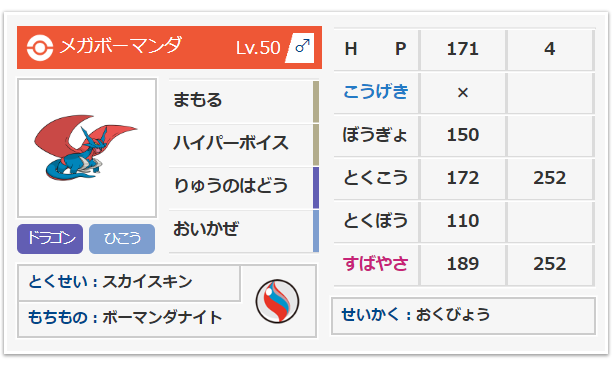This screenshot has width=615, height=366.
Task: Click the すばやさ stat label
Action: pos(375,263)
